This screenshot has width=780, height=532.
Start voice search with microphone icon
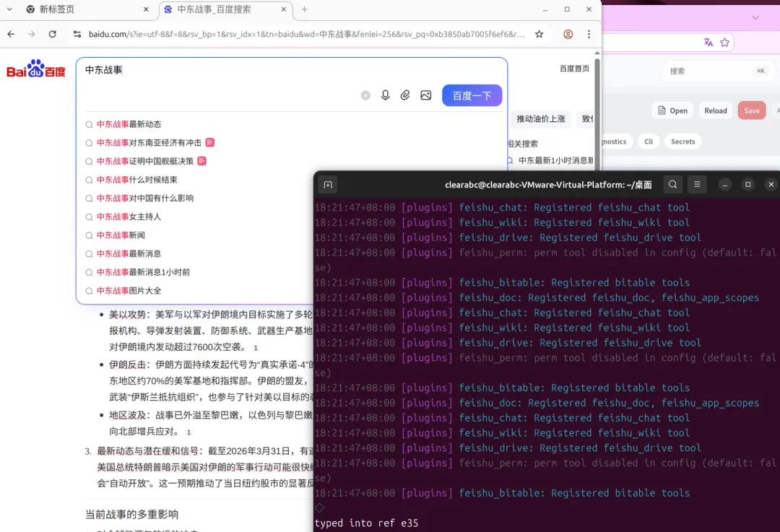pyautogui.click(x=386, y=95)
